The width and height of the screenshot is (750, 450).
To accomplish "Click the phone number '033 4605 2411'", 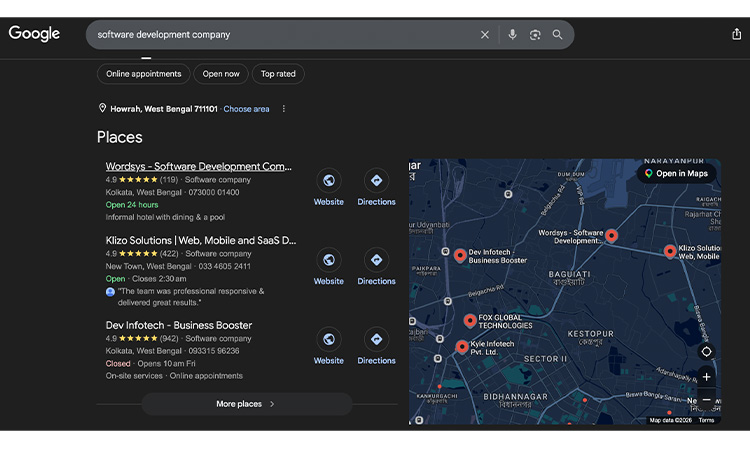I will (224, 266).
